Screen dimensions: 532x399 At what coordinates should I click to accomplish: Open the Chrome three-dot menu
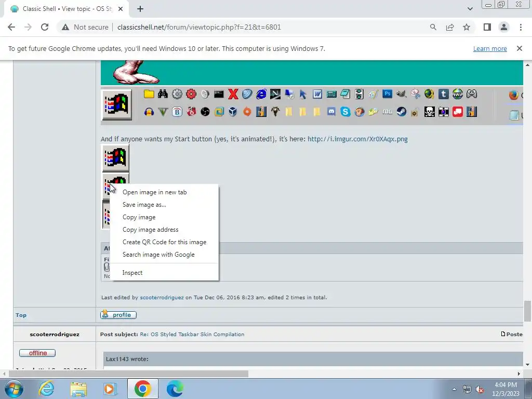coord(521,27)
